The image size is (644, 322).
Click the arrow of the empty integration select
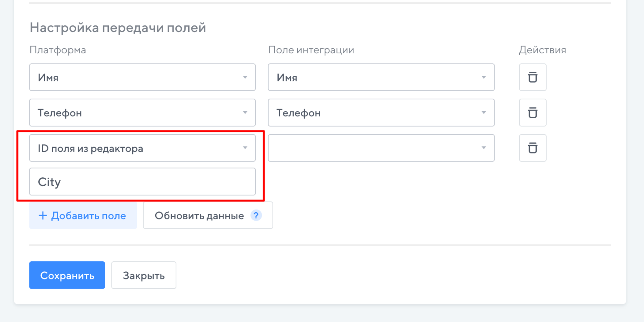(484, 148)
